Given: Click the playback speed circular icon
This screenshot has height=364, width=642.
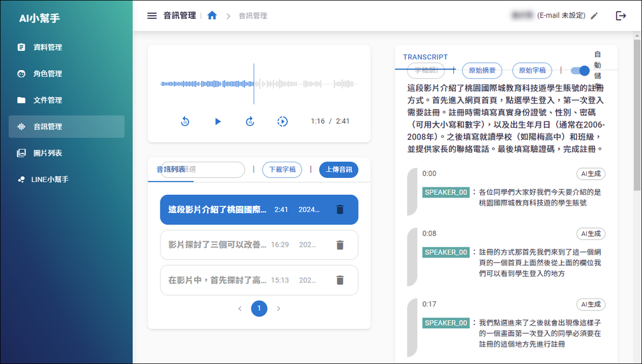Looking at the screenshot, I should pyautogui.click(x=283, y=122).
